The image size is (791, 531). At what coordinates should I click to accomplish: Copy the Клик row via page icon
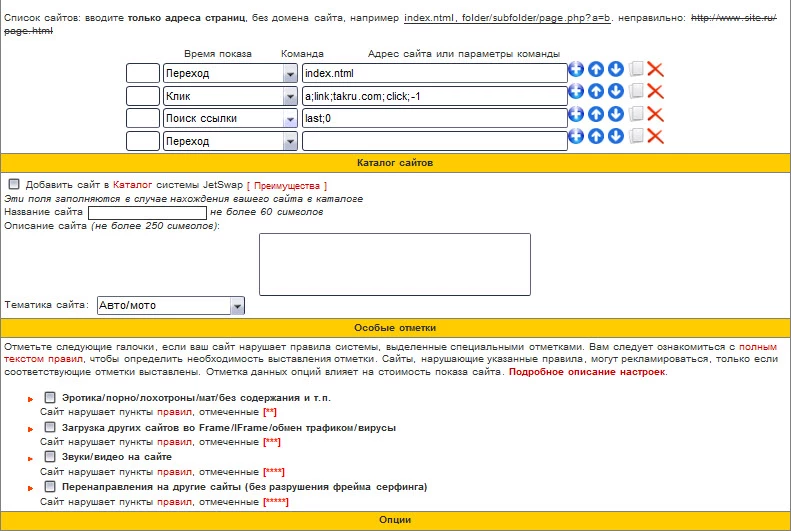pos(637,91)
